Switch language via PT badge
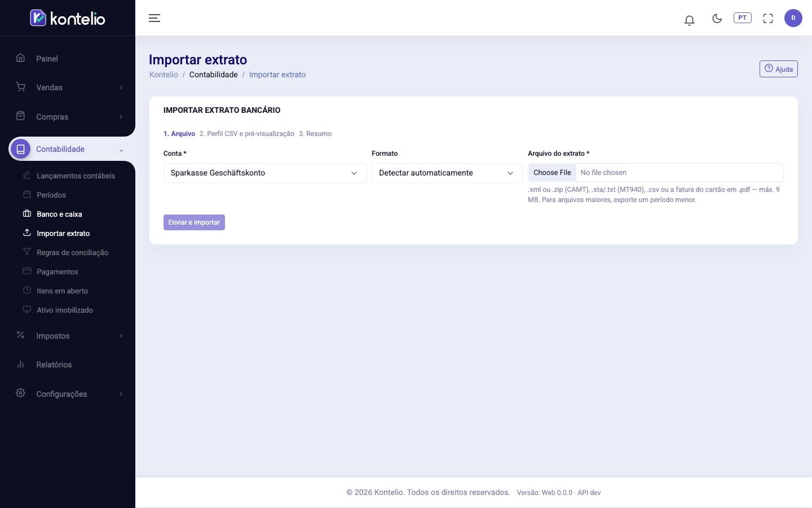This screenshot has width=812, height=508. pyautogui.click(x=742, y=17)
